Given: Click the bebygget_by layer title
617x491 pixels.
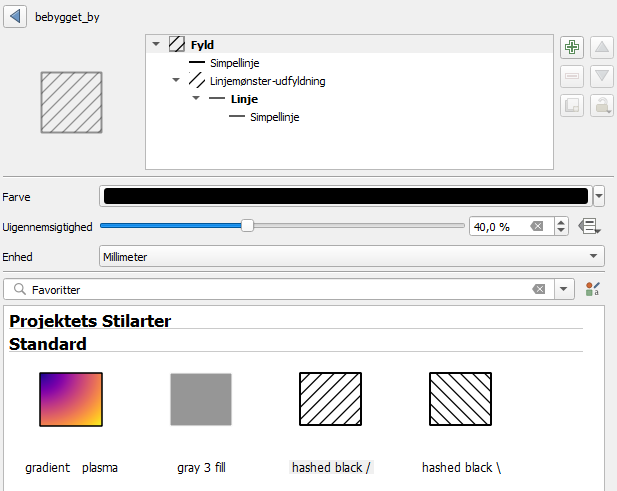Looking at the screenshot, I should click(x=67, y=17).
